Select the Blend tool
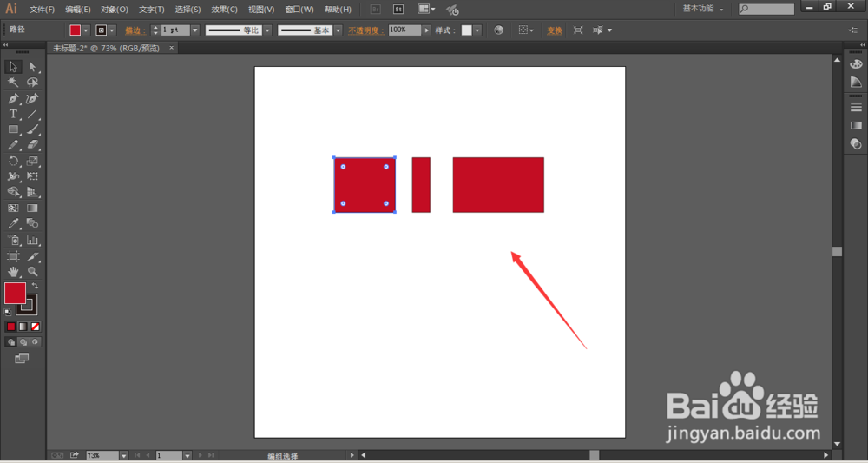The image size is (868, 463). pyautogui.click(x=33, y=224)
